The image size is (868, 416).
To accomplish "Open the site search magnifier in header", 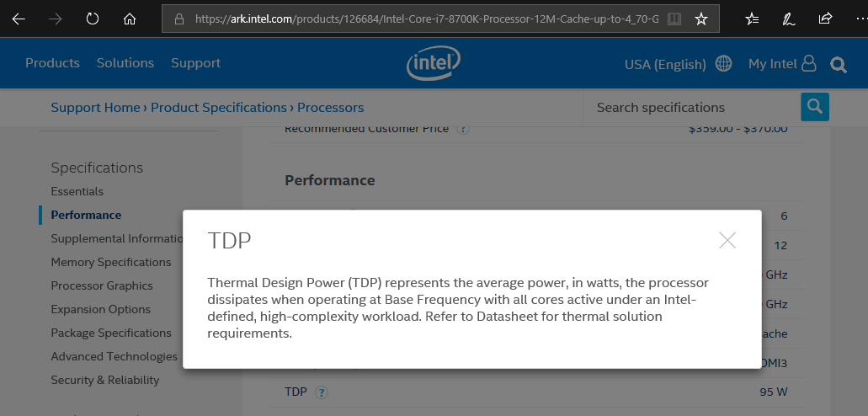I will point(838,64).
